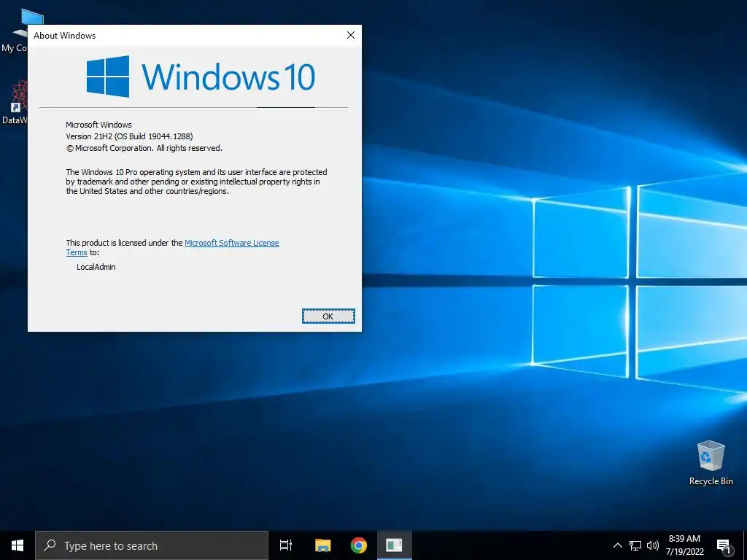The width and height of the screenshot is (747, 560).
Task: Open clock showing 8:39 AM
Action: pyautogui.click(x=684, y=545)
